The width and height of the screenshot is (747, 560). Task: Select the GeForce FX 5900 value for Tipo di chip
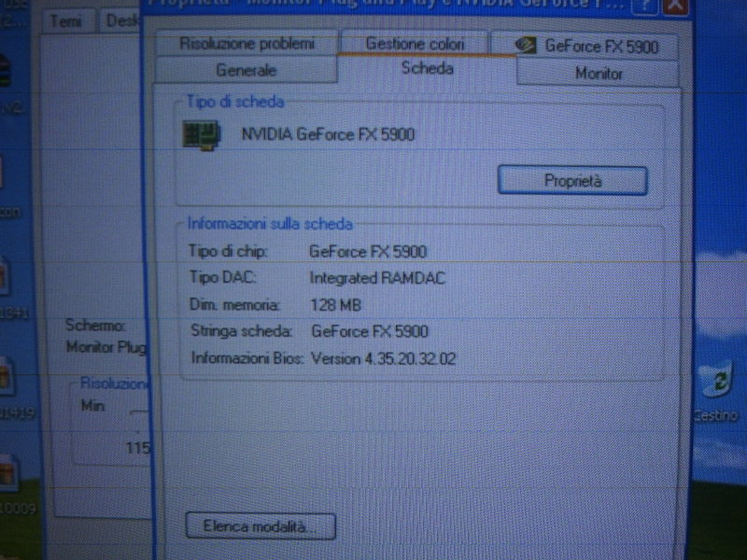(x=368, y=251)
